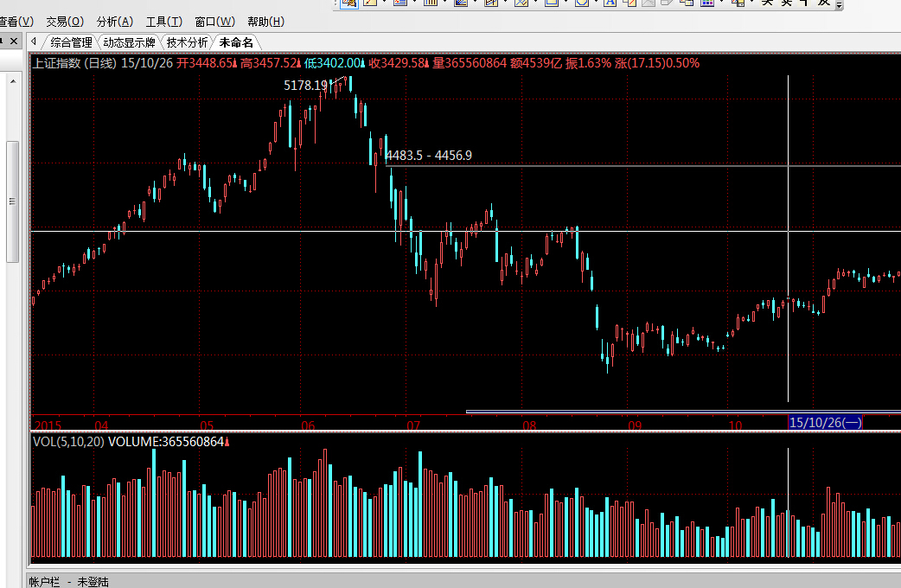Click the 09 month axis label

point(635,426)
